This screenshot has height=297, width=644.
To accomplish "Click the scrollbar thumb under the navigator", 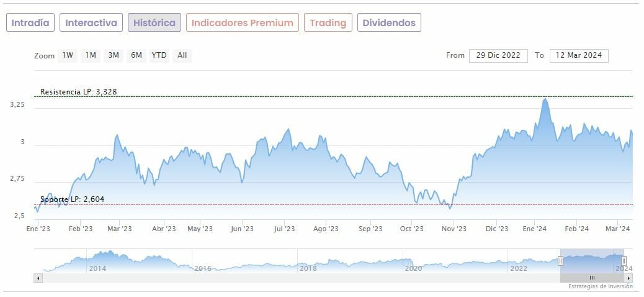I will 592,278.
